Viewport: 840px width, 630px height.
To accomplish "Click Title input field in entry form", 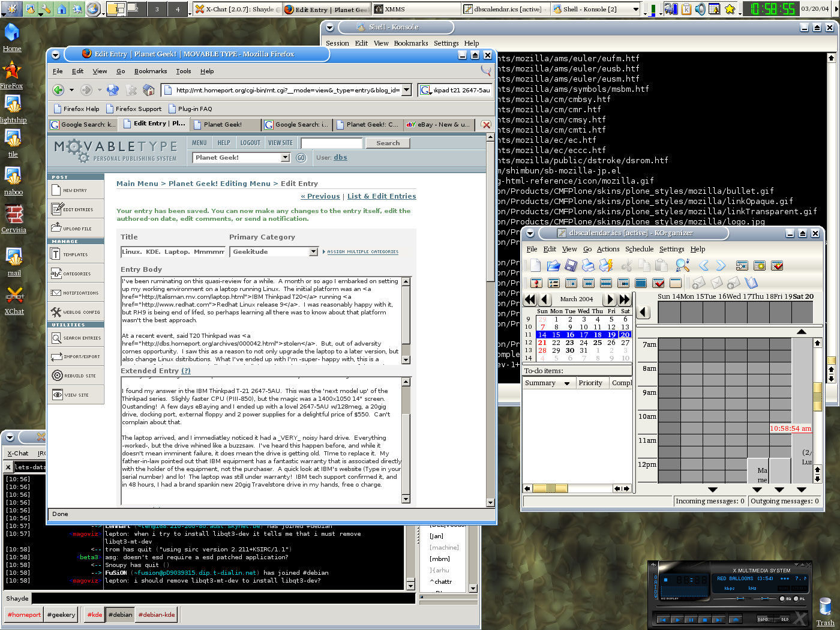I will [x=173, y=252].
